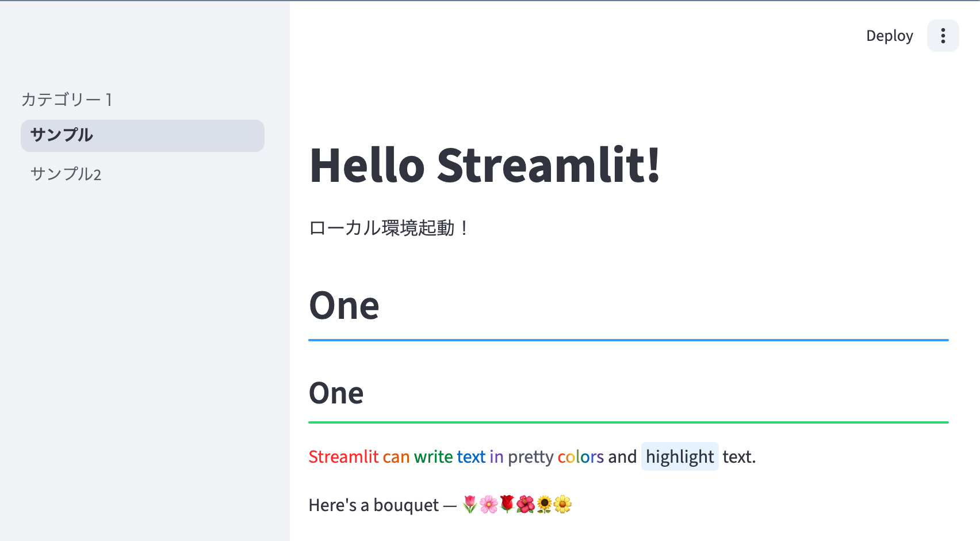Click the blue divider line
This screenshot has height=541, width=980.
point(628,340)
